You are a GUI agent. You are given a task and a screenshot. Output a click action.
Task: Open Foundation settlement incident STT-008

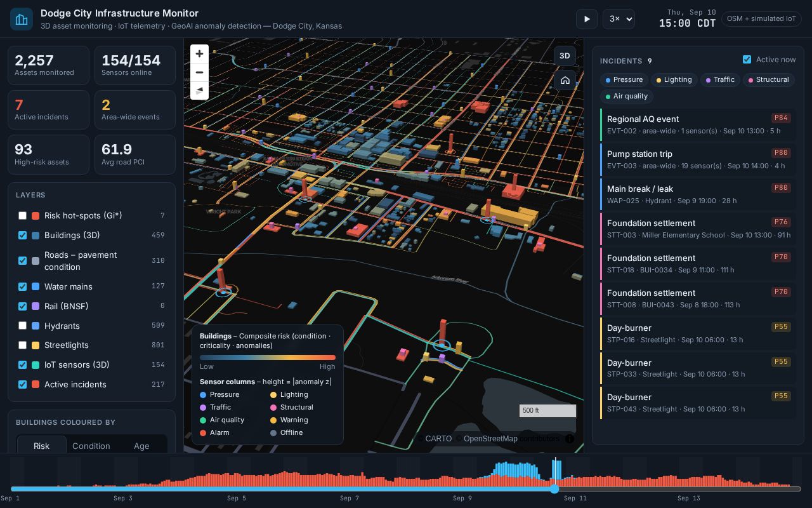[697, 298]
